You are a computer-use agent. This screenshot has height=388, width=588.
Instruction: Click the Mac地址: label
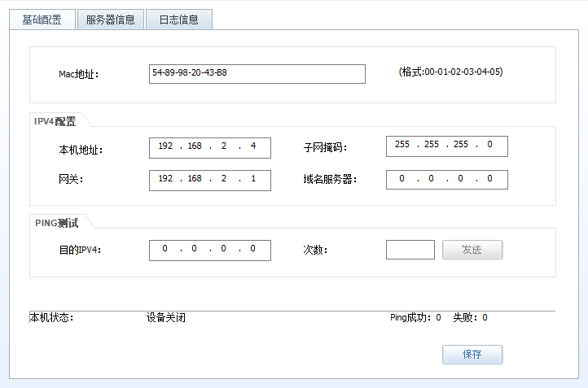(79, 74)
